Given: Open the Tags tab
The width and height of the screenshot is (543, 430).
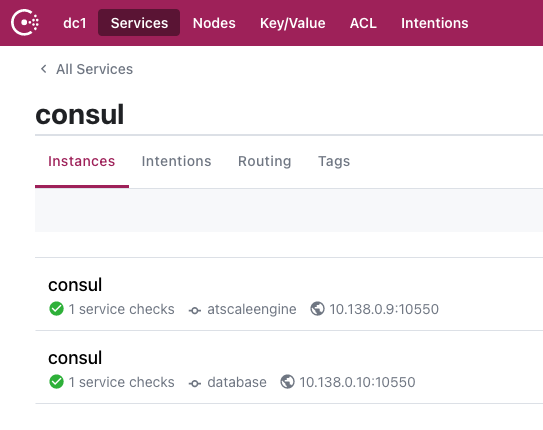Looking at the screenshot, I should [x=334, y=161].
